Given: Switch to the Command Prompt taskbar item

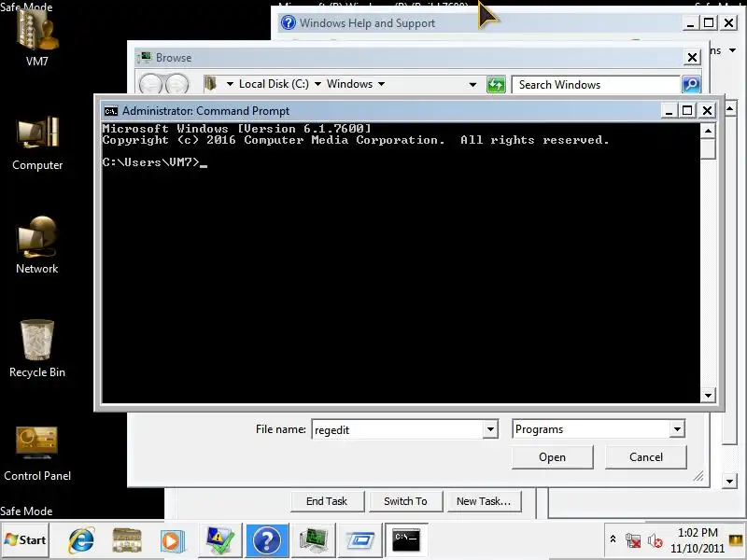Looking at the screenshot, I should coord(406,540).
